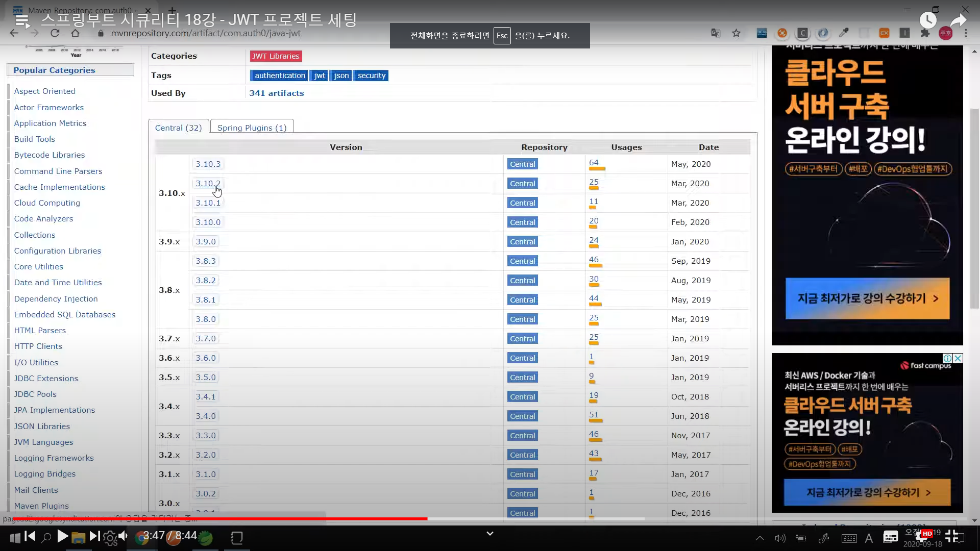
Task: Show hidden system tray icons arrow
Action: pos(759,538)
